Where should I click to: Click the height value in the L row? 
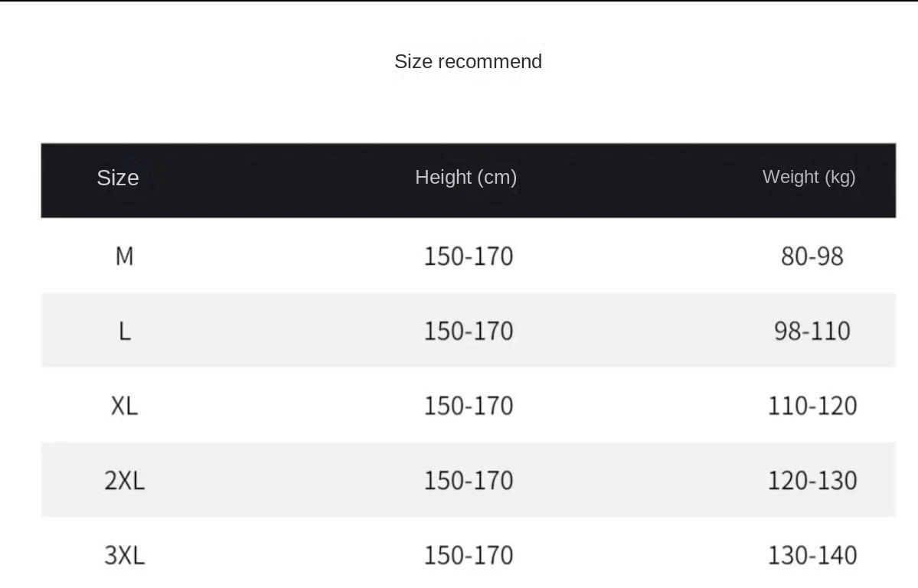[468, 332]
